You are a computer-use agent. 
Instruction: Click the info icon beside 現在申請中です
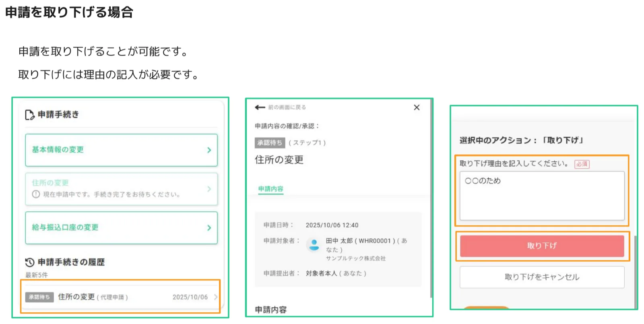[x=36, y=194]
